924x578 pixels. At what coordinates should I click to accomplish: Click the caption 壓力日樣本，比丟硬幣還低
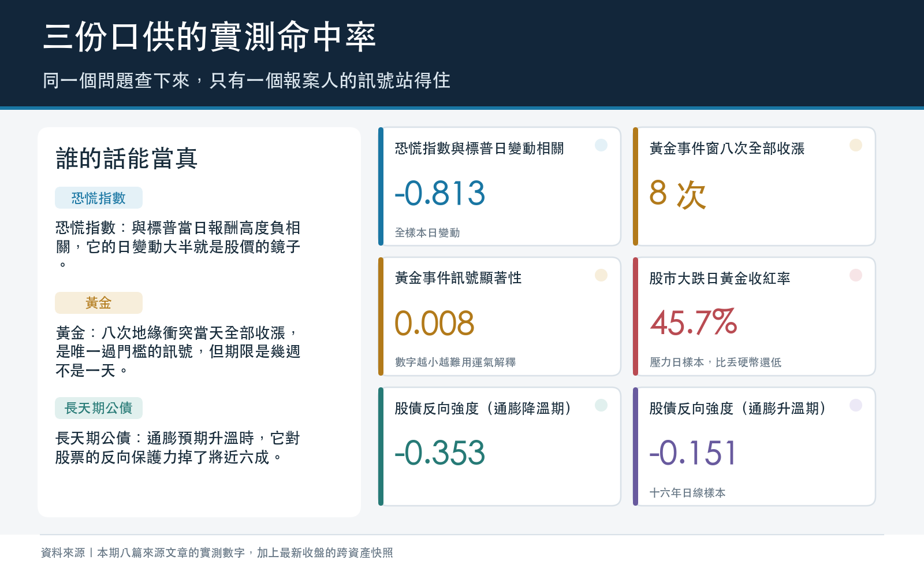(715, 362)
